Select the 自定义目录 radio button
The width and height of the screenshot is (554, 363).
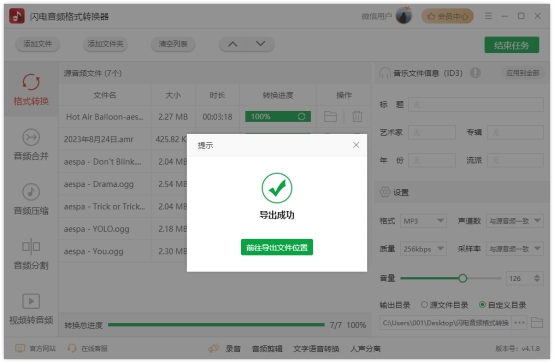pos(482,304)
